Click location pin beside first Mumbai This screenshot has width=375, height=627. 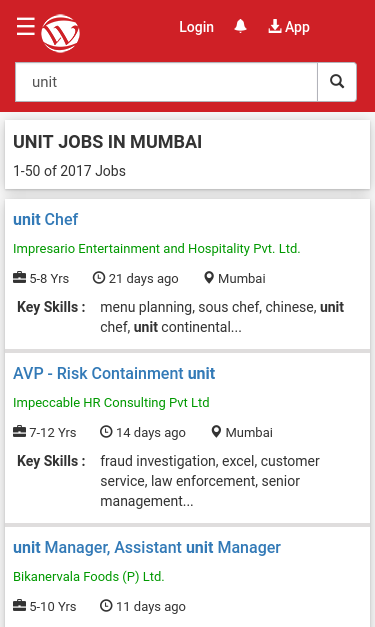pos(209,278)
